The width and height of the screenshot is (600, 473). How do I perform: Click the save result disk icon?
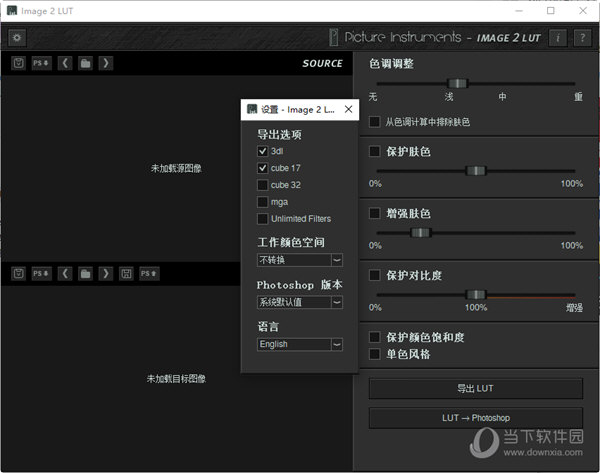(126, 273)
